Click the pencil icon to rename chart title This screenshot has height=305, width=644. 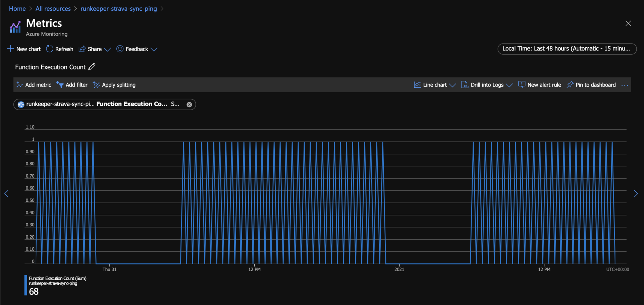[92, 67]
